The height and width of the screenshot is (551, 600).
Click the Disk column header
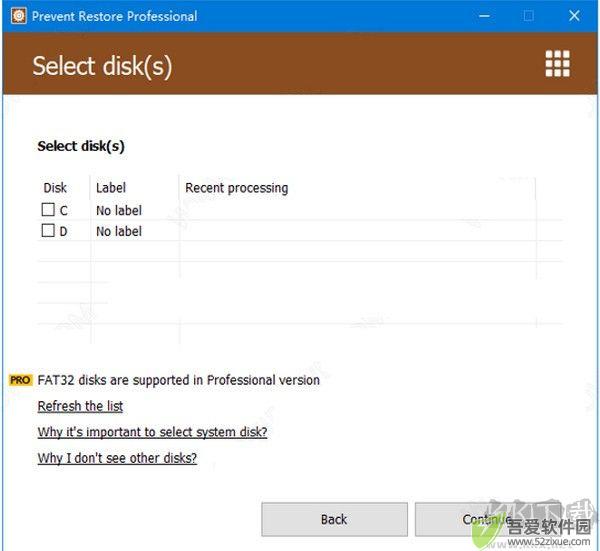55,188
